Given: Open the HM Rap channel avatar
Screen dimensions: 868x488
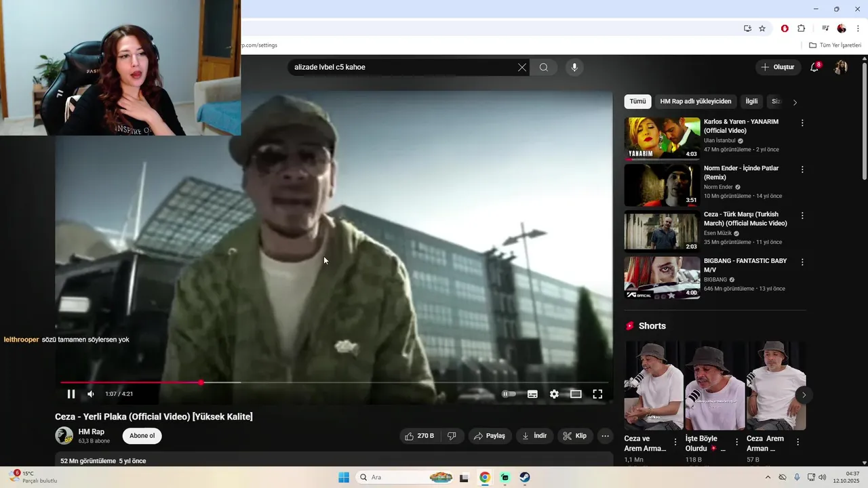Looking at the screenshot, I should [x=64, y=436].
